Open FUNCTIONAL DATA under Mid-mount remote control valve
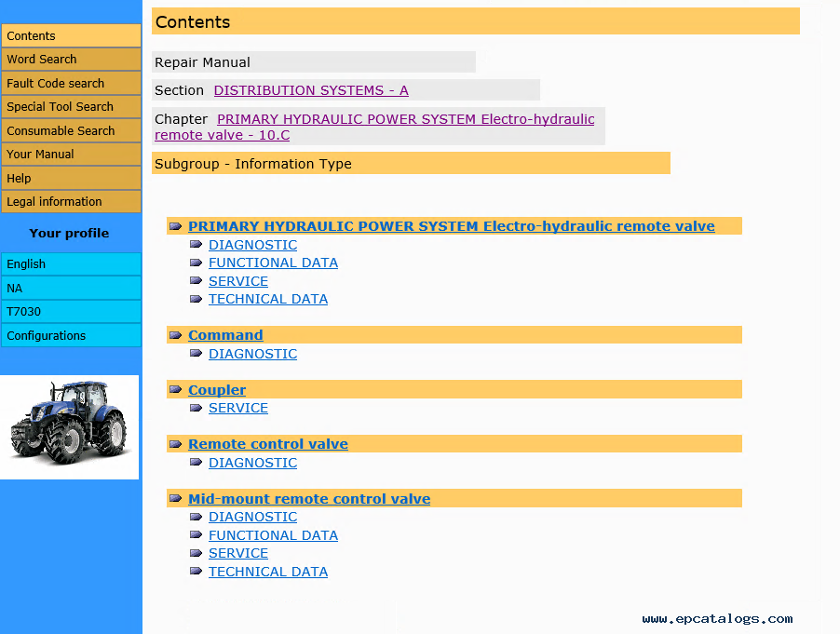The width and height of the screenshot is (840, 634). [273, 535]
